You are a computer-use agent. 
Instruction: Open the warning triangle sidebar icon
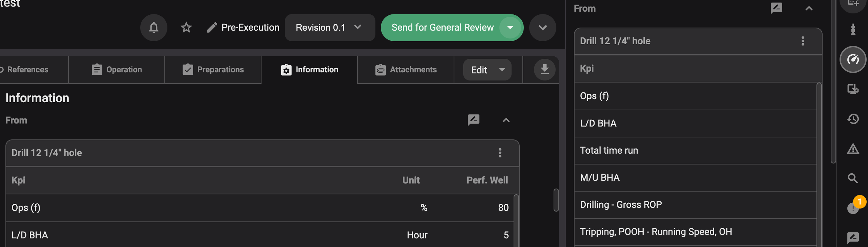pos(852,149)
